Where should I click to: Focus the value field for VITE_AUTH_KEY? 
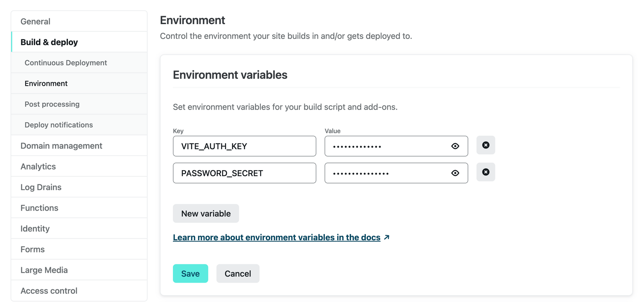386,146
